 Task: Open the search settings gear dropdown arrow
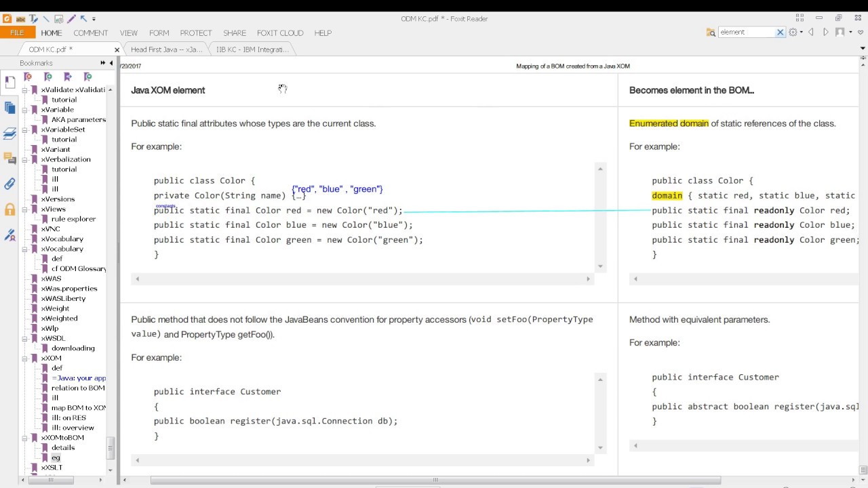(x=802, y=32)
